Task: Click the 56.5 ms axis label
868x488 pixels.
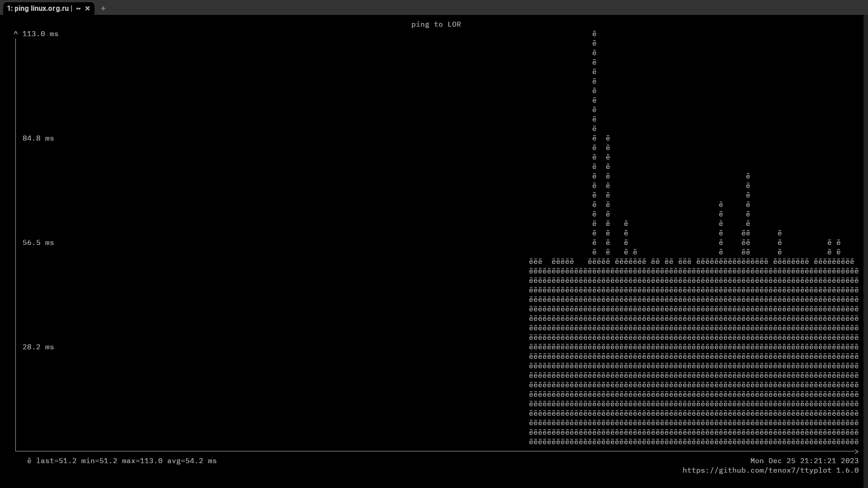Action: click(38, 243)
